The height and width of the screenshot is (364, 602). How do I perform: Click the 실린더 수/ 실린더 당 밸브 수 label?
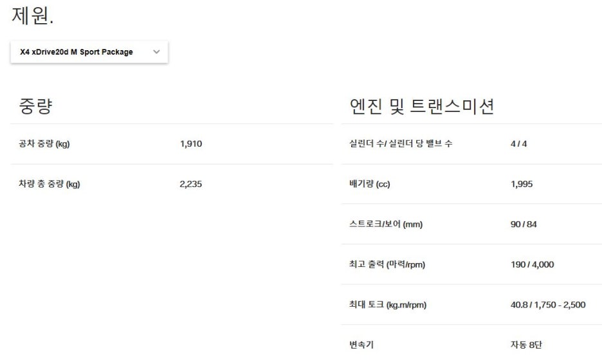pos(401,143)
